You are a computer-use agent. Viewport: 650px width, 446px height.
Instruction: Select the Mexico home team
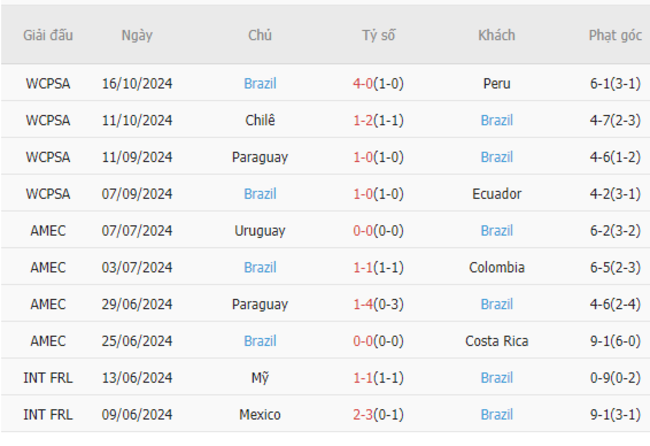click(x=260, y=414)
